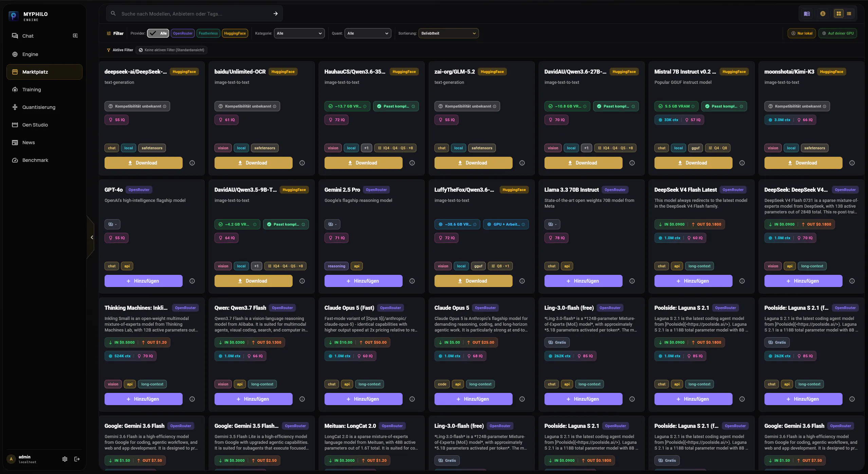Image resolution: width=868 pixels, height=474 pixels.
Task: Download baidu/Unlimited-OCR model
Action: pos(253,163)
